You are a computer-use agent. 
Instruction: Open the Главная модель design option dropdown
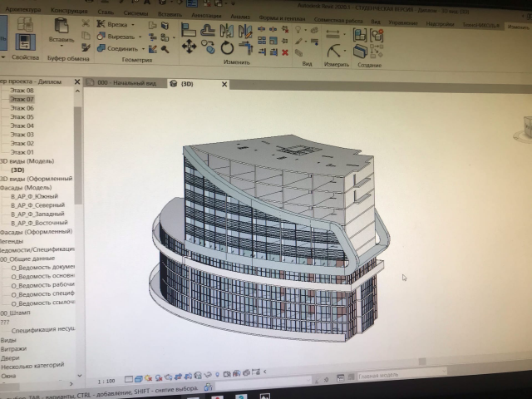[x=402, y=375]
